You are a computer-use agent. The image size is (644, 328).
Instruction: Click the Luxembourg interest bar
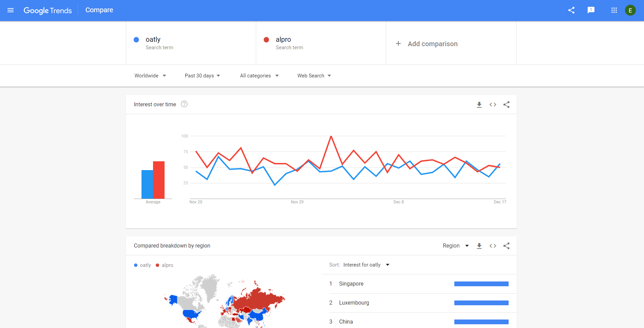pyautogui.click(x=481, y=303)
